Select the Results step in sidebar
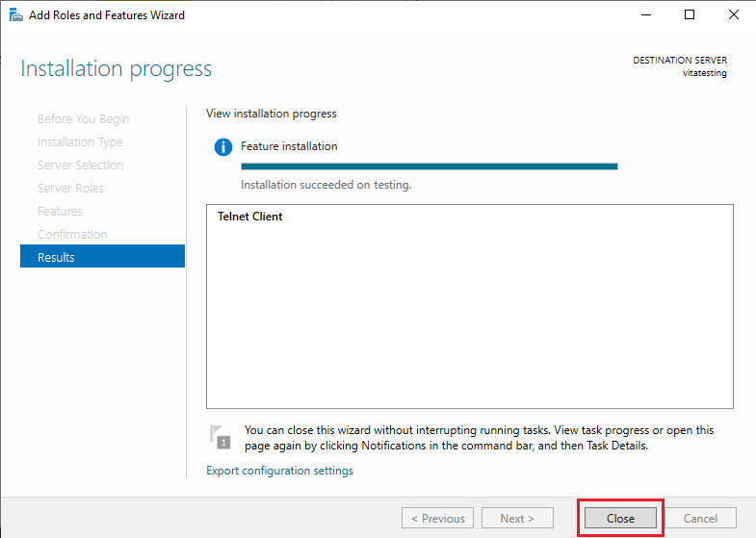 pos(102,257)
